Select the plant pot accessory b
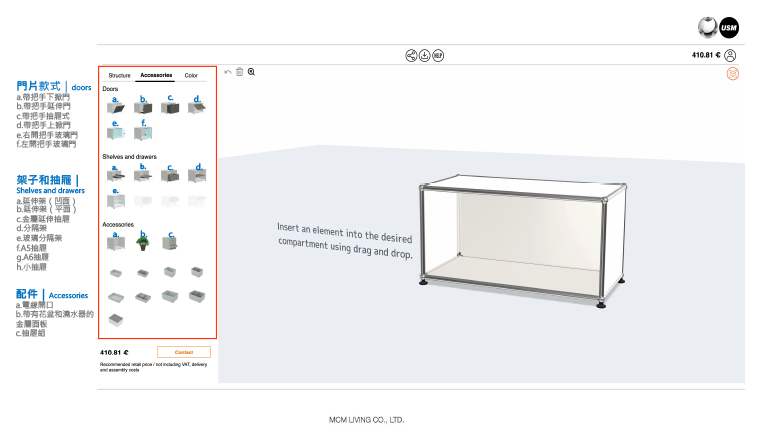 [x=143, y=242]
